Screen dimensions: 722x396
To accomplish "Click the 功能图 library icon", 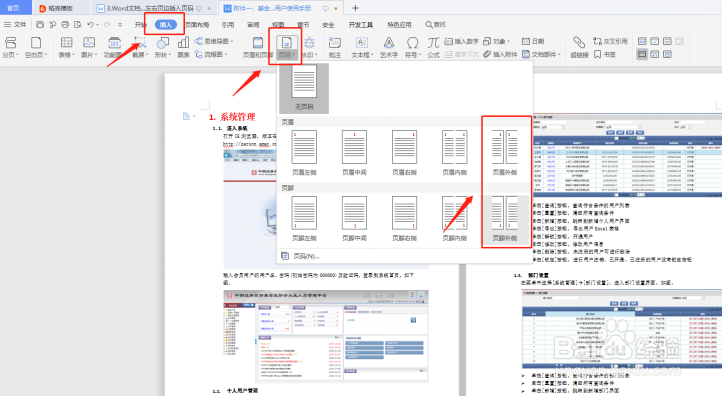I will [113, 47].
